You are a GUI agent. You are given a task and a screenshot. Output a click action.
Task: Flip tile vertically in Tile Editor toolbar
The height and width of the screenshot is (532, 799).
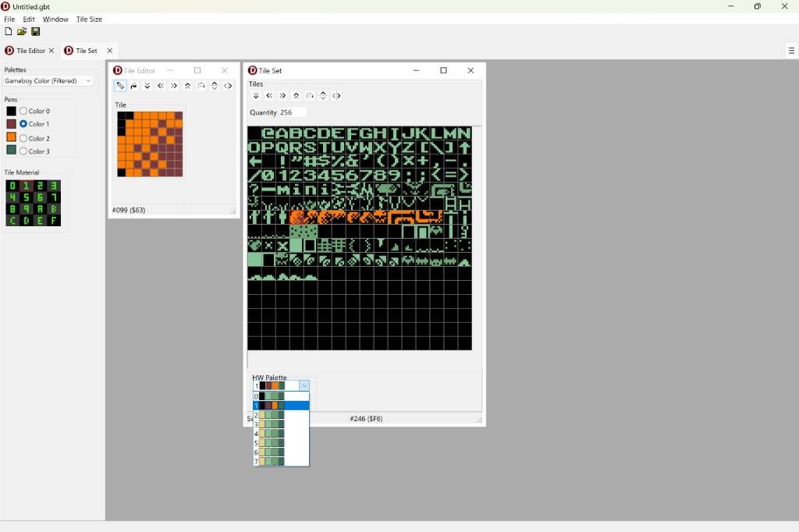pyautogui.click(x=215, y=86)
